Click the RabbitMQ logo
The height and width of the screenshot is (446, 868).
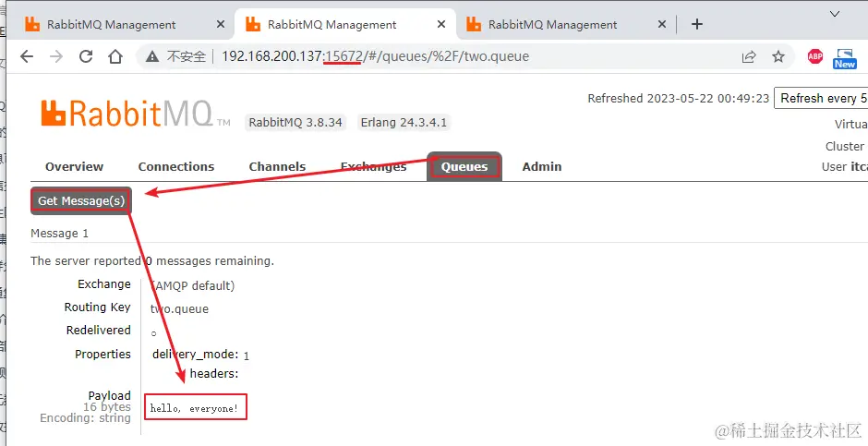tap(136, 114)
